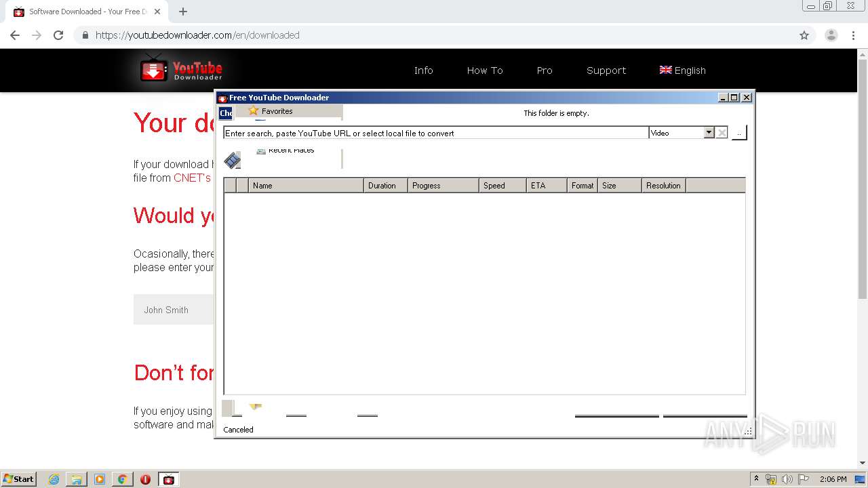Click the Size column header
This screenshot has width=868, height=488.
[x=620, y=185]
